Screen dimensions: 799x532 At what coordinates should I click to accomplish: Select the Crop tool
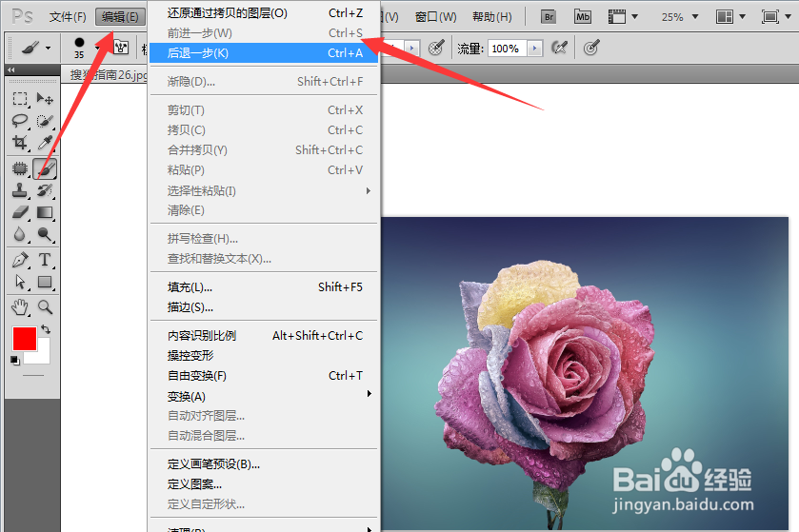coord(20,143)
